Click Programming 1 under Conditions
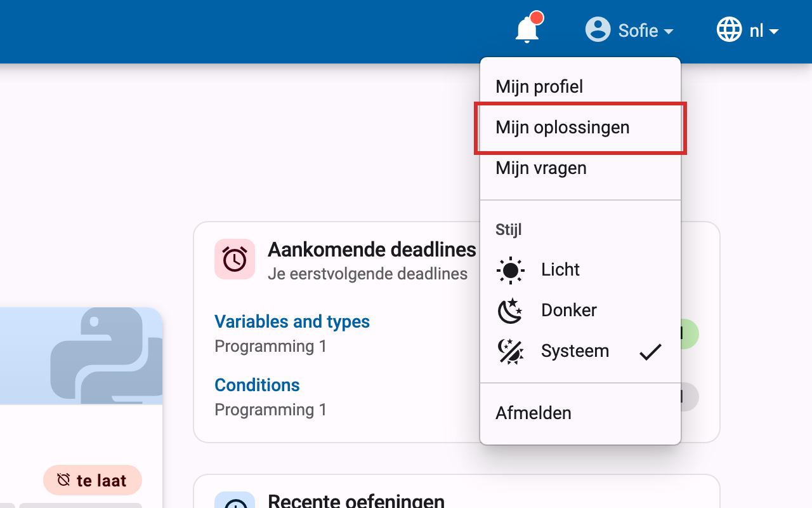812x508 pixels. click(271, 410)
